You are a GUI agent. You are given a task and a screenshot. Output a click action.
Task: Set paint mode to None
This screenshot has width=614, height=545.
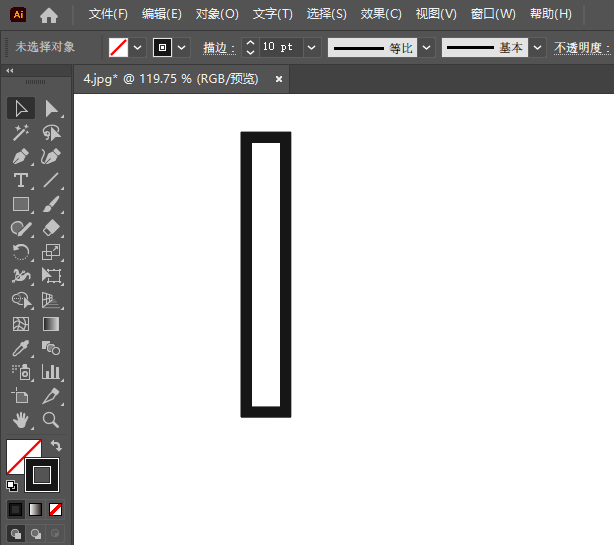pos(55,510)
